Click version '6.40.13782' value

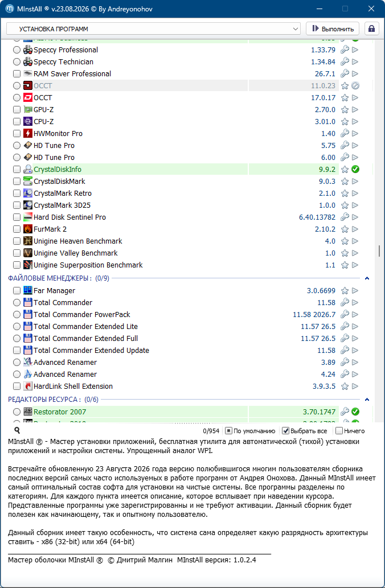click(317, 217)
